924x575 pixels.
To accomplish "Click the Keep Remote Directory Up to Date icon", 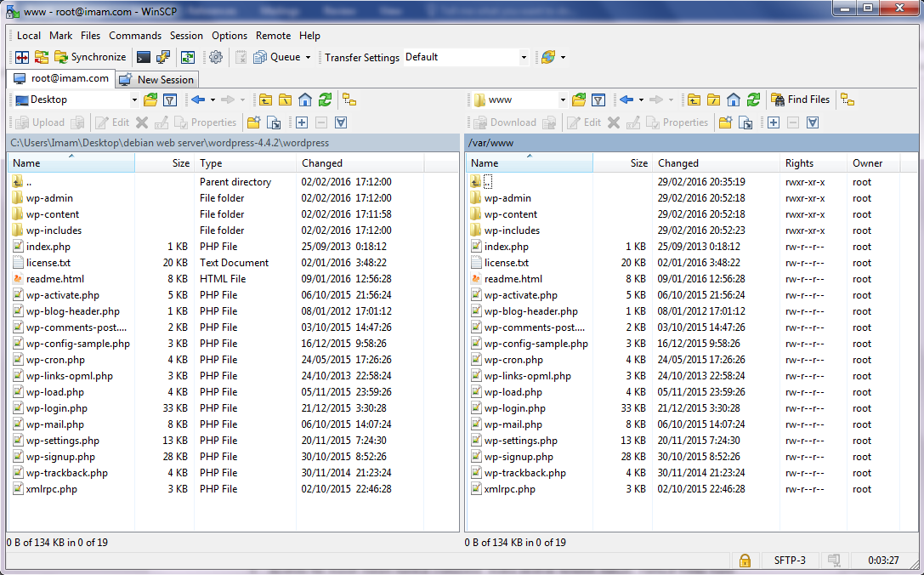I will 187,57.
